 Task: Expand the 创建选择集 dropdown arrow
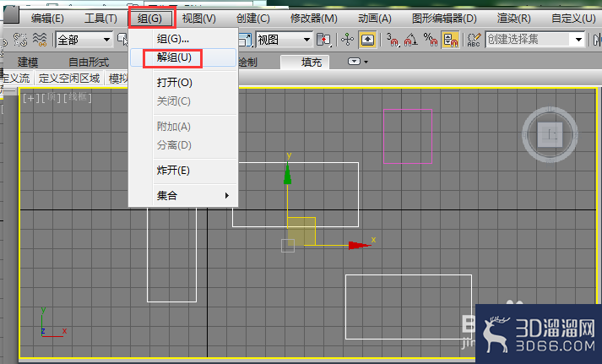point(578,39)
